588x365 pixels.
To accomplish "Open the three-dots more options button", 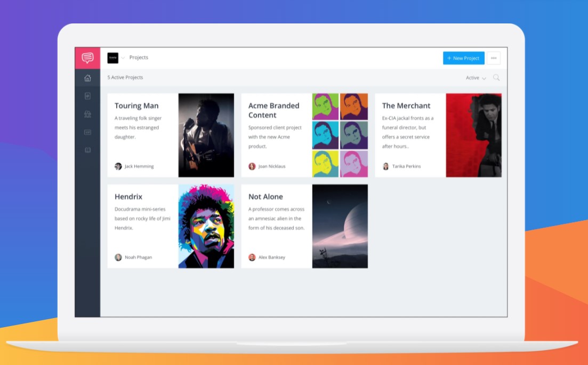I will [x=494, y=58].
